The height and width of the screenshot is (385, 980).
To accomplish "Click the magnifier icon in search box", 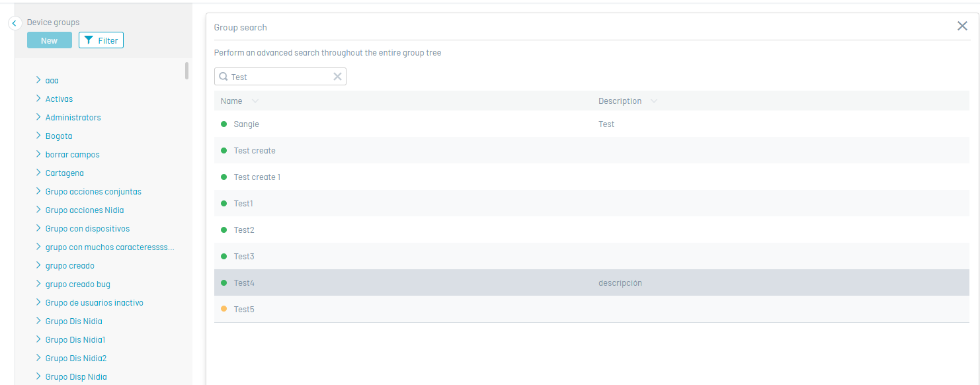I will click(x=224, y=77).
